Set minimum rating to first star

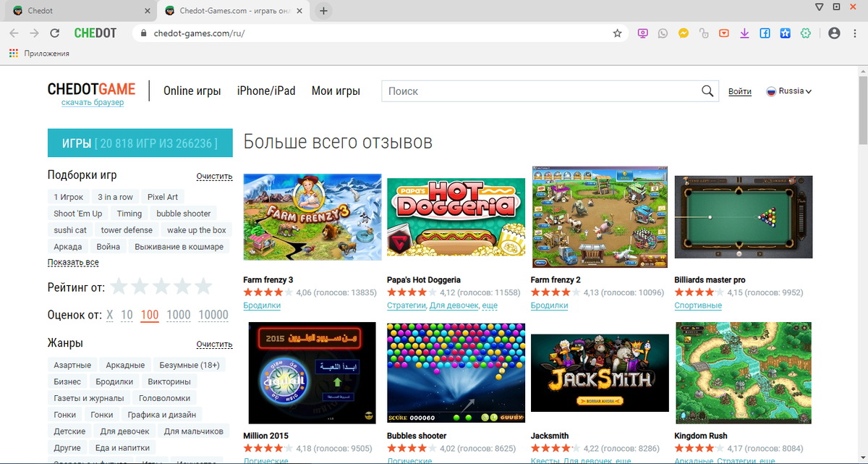click(x=119, y=287)
